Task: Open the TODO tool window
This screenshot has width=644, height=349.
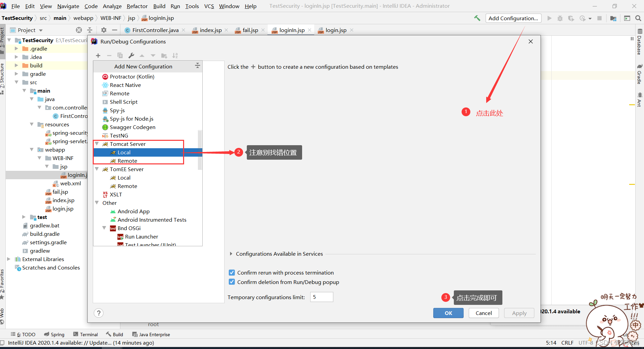Action: click(23, 334)
